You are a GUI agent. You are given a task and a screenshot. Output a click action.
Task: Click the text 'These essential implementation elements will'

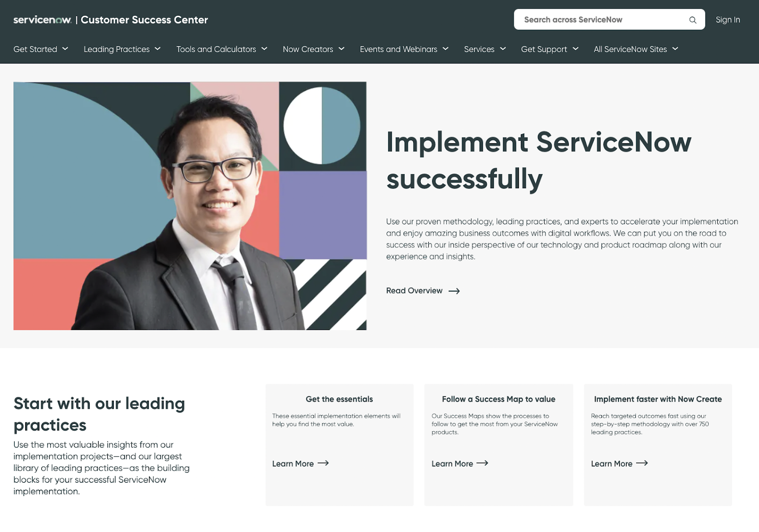click(x=336, y=416)
